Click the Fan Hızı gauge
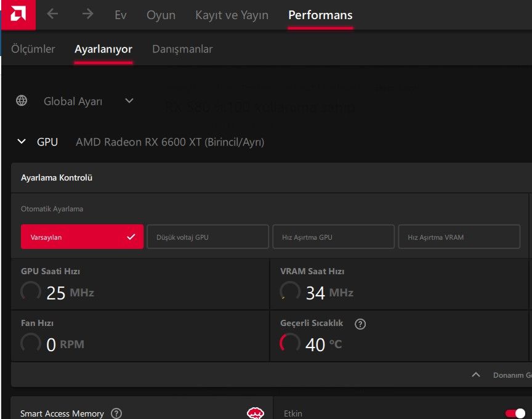The width and height of the screenshot is (532, 419). (x=31, y=343)
